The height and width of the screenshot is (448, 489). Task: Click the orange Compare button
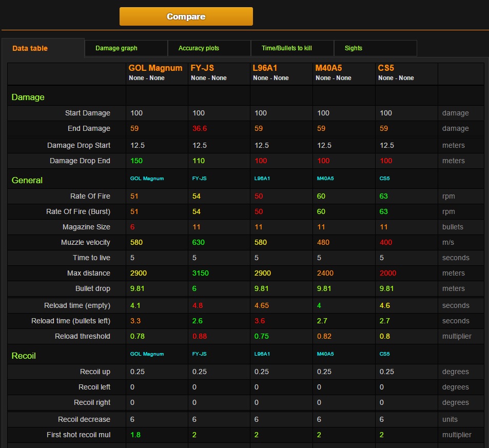pyautogui.click(x=186, y=16)
